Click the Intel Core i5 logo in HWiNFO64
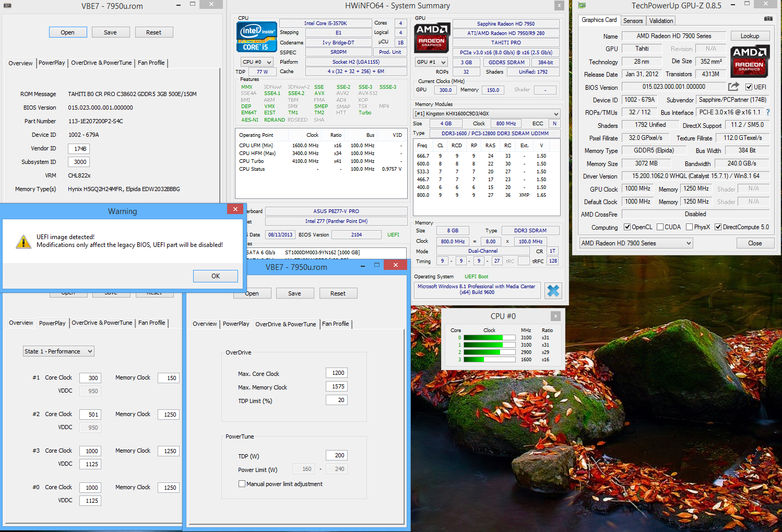782x532 pixels. [256, 37]
